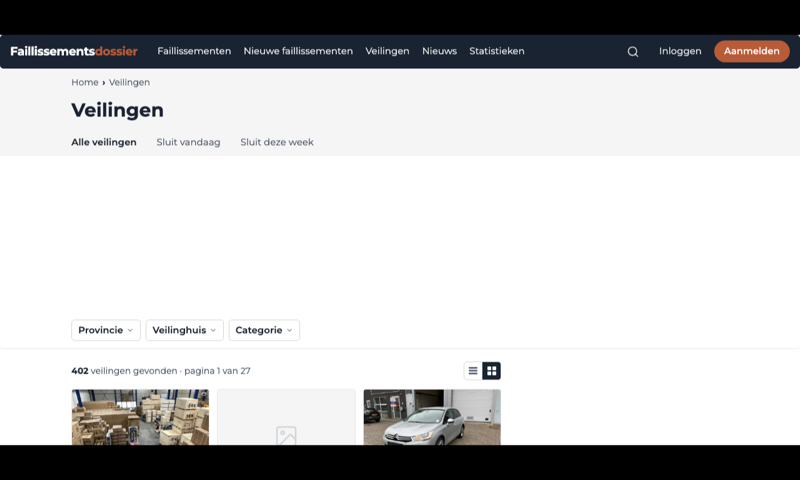The image size is (800, 480).
Task: Expand the Provincie filter dropdown
Action: (106, 330)
